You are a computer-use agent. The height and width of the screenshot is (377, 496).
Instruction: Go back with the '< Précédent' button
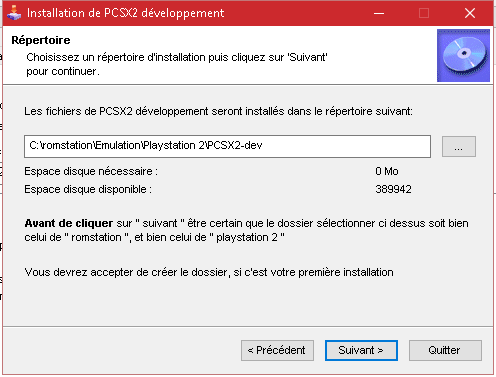tap(277, 350)
